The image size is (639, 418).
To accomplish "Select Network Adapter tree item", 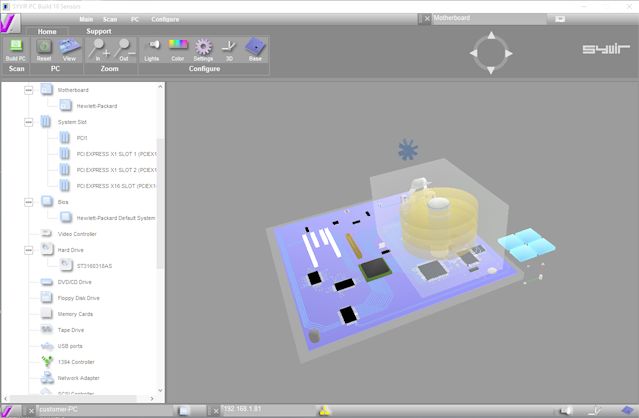I will pyautogui.click(x=79, y=378).
